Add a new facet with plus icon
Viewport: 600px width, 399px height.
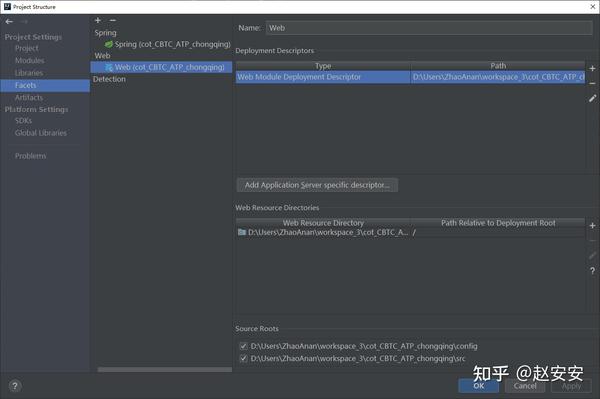tap(98, 20)
